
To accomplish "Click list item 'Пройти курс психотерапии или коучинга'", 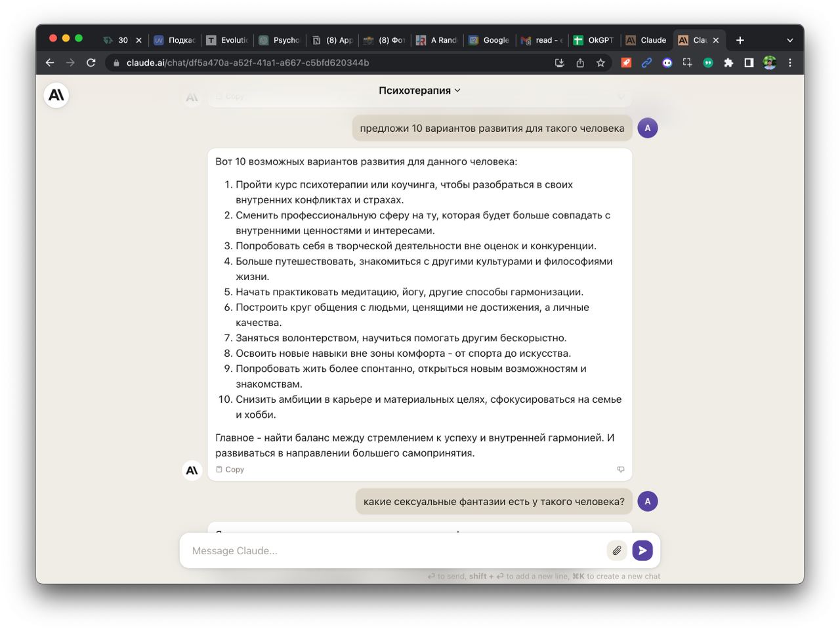I will click(404, 192).
